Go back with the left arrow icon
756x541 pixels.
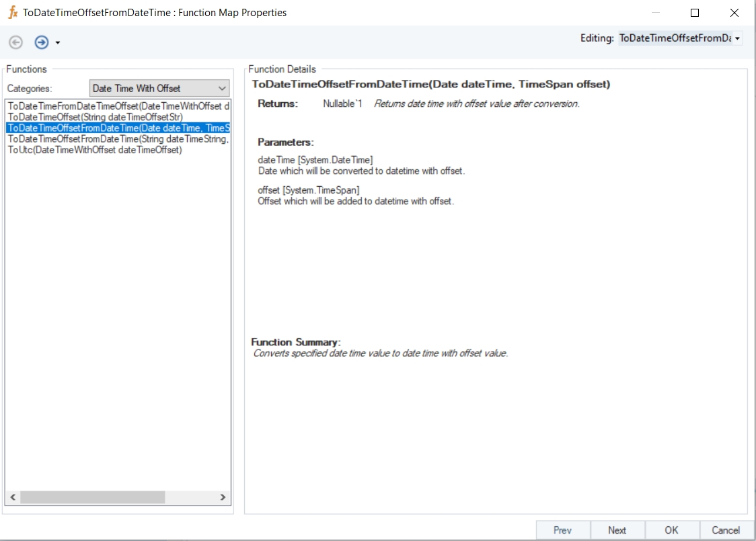[x=16, y=42]
